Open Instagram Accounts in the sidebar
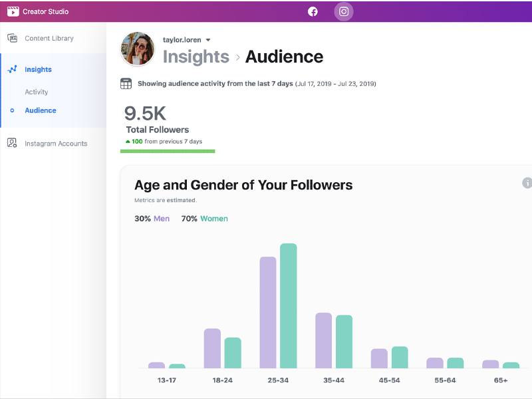The width and height of the screenshot is (532, 399). pos(56,144)
